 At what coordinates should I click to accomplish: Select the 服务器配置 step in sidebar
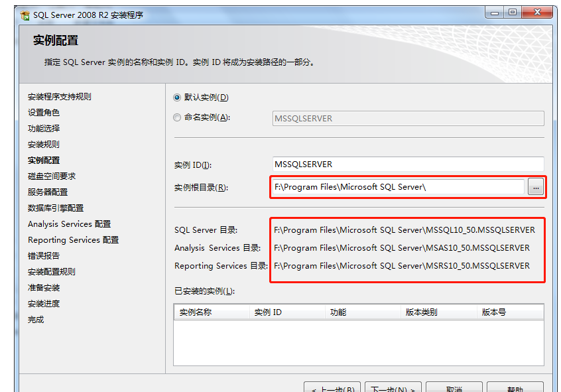point(48,192)
